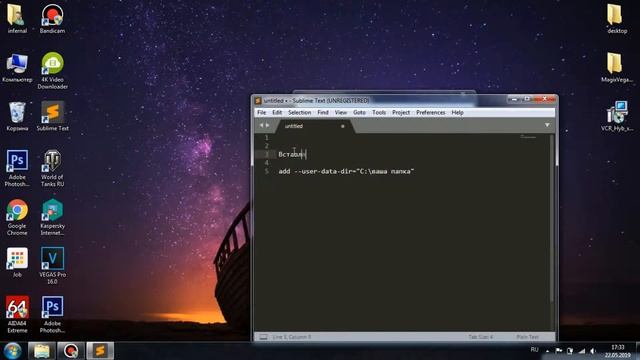Go to the previous tab arrow
Image resolution: width=640 pixels, height=360 pixels.
tap(261, 125)
